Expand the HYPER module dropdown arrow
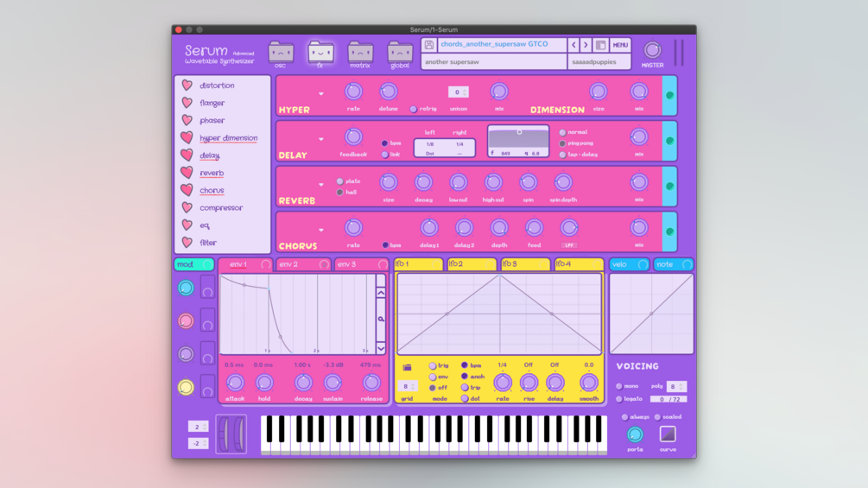Image resolution: width=868 pixels, height=488 pixels. point(321,94)
